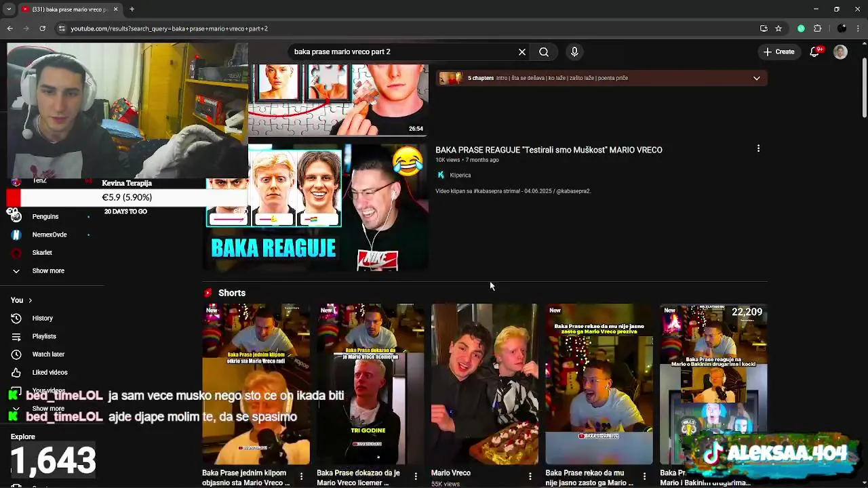This screenshot has width=868, height=488.
Task: Open short Baka Prase jednim klipom objasnio
Action: click(x=256, y=384)
